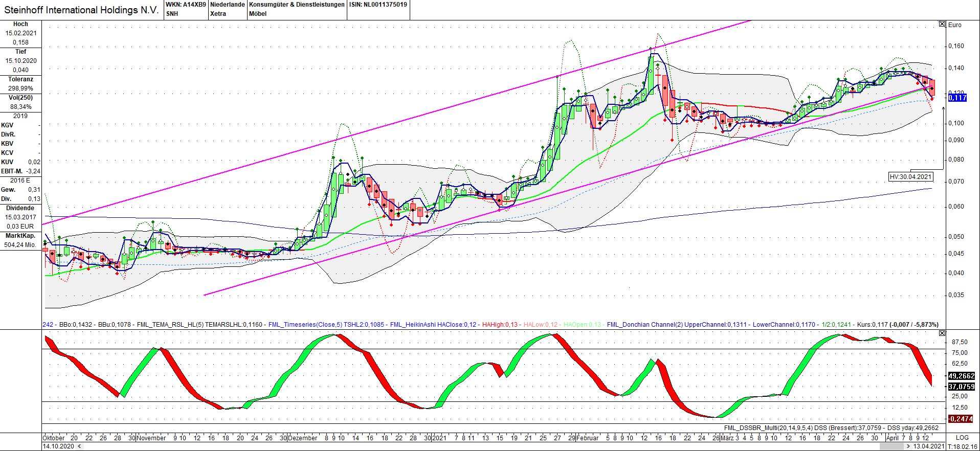Click the 2016 E estimates header
Image resolution: width=980 pixels, height=451 pixels.
click(21, 181)
